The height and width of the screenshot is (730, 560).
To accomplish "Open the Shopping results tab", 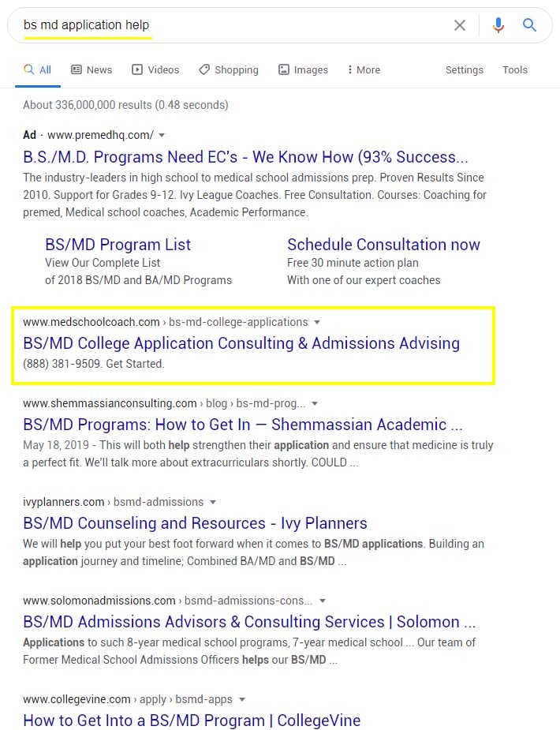I will tap(229, 69).
